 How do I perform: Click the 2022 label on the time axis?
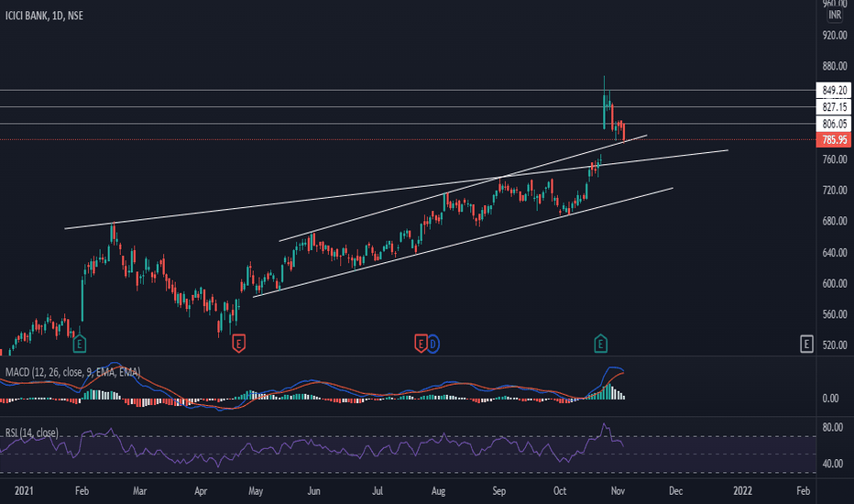(x=743, y=491)
